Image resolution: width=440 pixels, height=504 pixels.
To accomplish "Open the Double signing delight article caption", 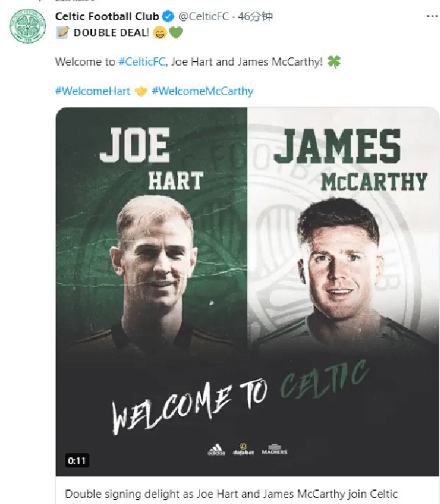I will tap(231, 494).
